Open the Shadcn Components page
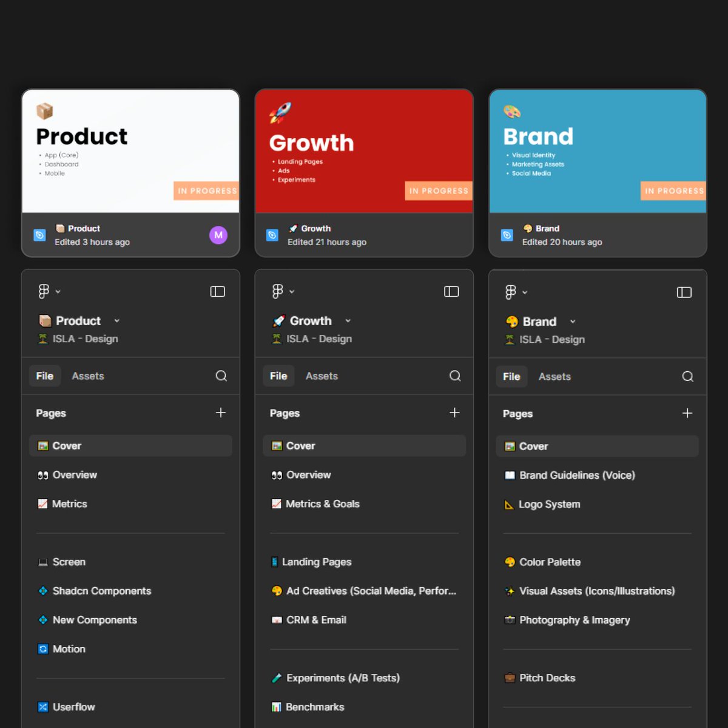The width and height of the screenshot is (728, 728). point(130,591)
